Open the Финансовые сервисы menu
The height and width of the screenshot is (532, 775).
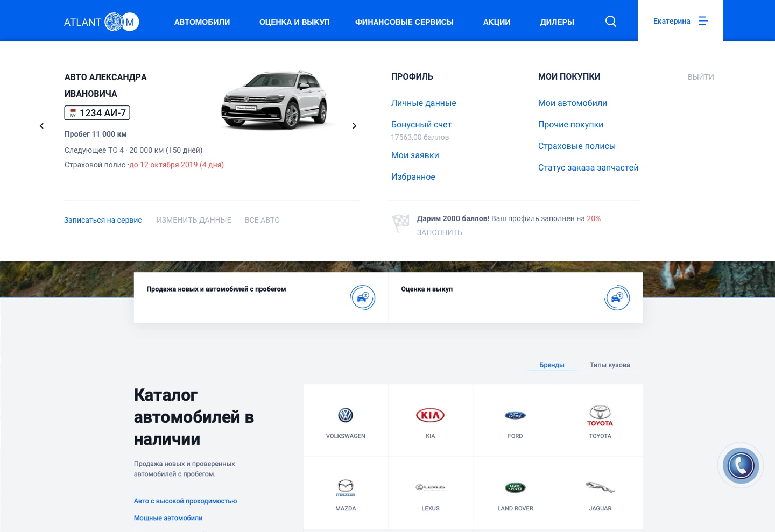tap(404, 22)
